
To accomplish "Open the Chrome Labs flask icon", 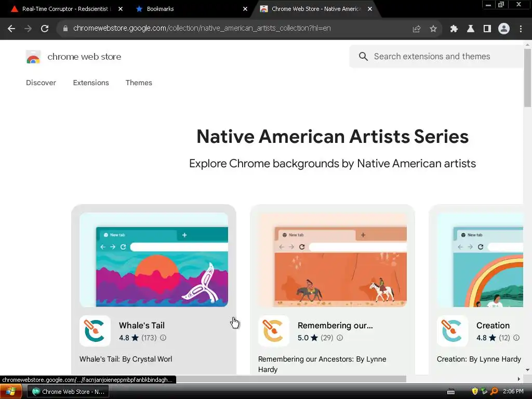I will click(470, 29).
